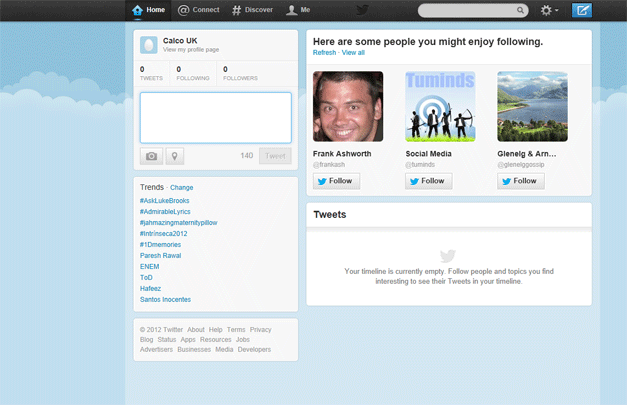Viewport: 627px width, 405px height.
Task: Click View all suggestions link
Action: pyautogui.click(x=353, y=53)
